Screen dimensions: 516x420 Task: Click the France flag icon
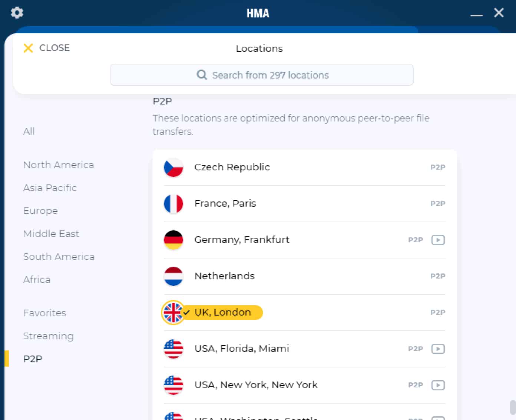pyautogui.click(x=173, y=204)
